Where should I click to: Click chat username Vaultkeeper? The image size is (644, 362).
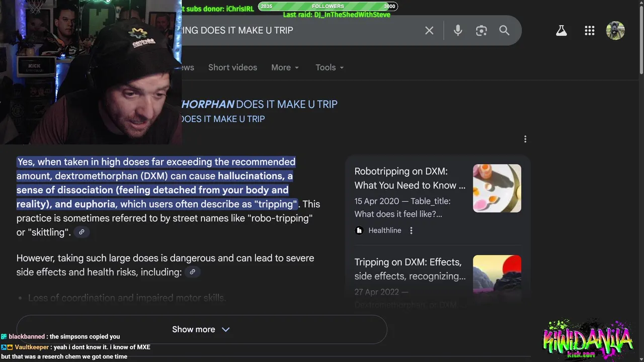point(32,347)
